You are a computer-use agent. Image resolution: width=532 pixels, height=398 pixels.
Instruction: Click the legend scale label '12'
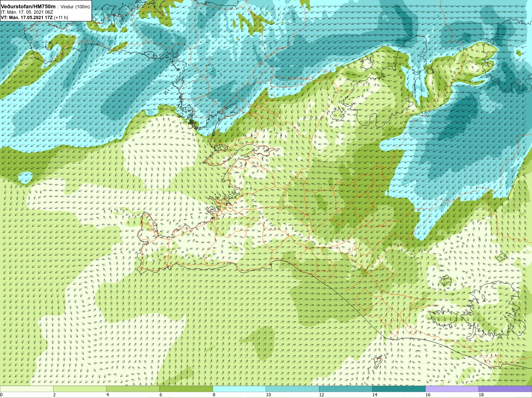pos(322,395)
